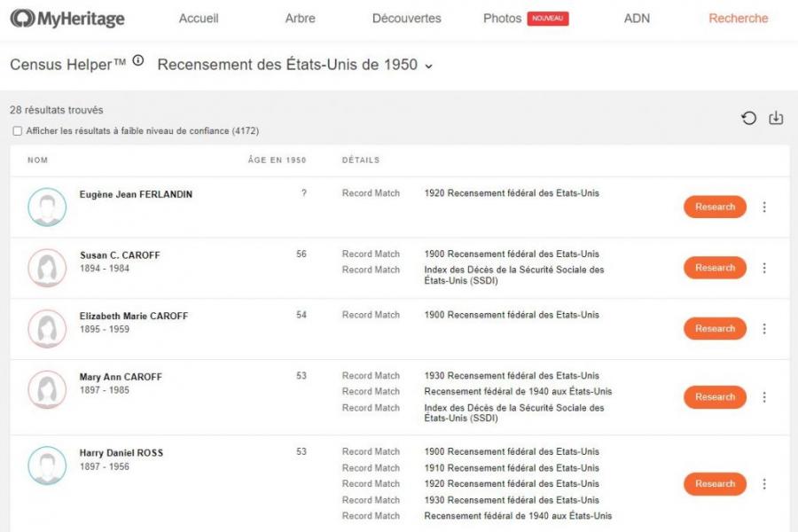Open Mary Ann CAROFF avatar

point(47,389)
